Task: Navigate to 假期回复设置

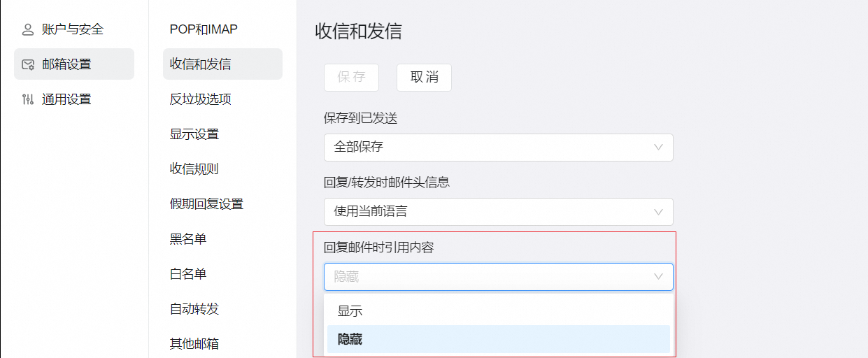Action: (206, 204)
